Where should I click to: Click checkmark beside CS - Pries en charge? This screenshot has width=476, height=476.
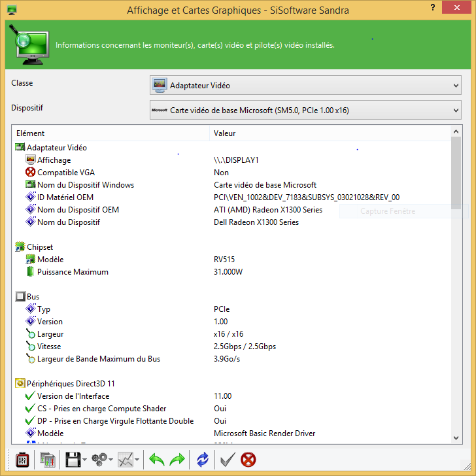[30, 408]
